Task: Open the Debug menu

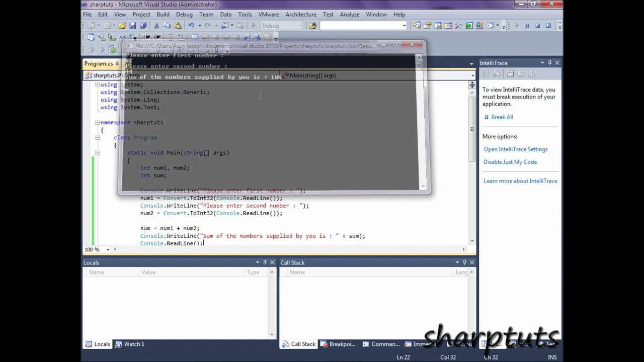Action: pyautogui.click(x=185, y=15)
